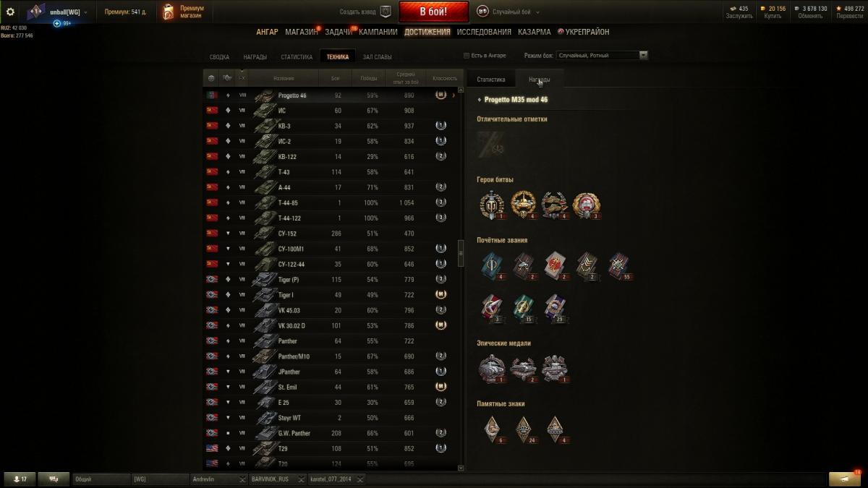Select the Tiger I vehicle row
Viewport: 868px width, 488px height.
[333, 295]
